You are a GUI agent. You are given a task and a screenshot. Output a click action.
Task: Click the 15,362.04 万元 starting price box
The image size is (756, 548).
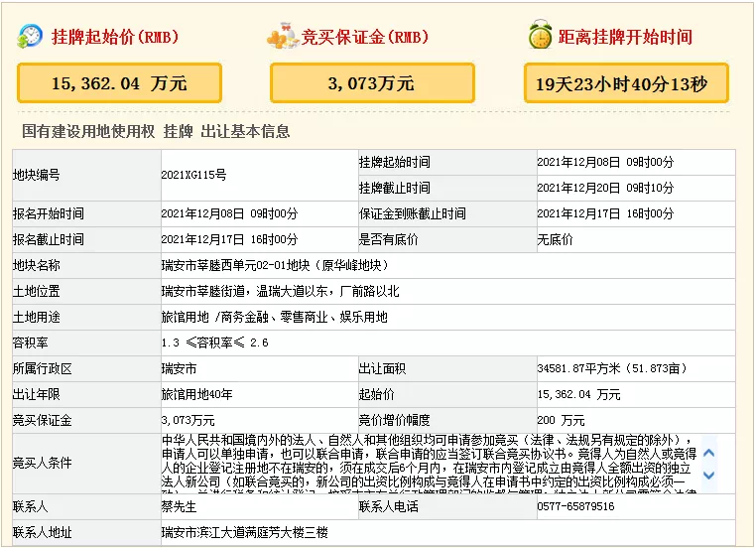pyautogui.click(x=119, y=83)
